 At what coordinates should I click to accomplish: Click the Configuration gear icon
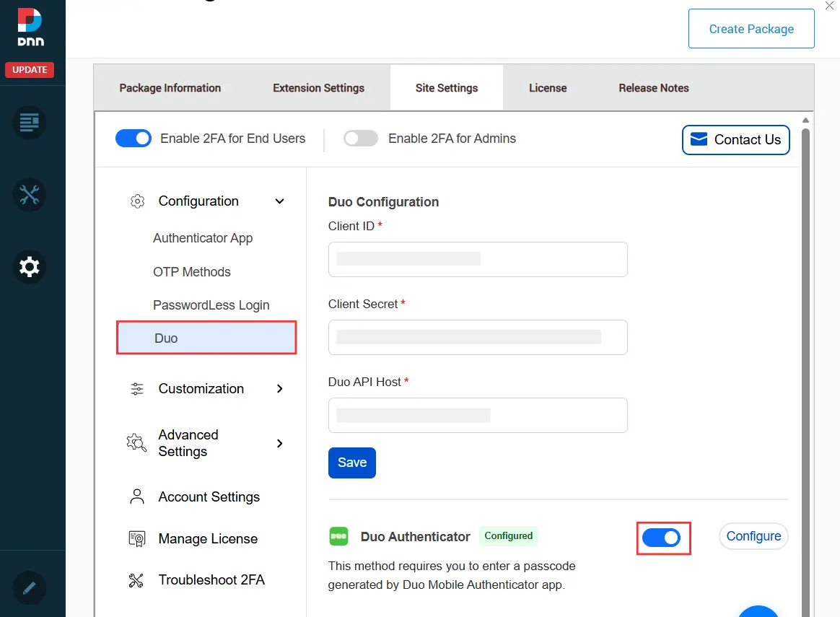point(138,201)
